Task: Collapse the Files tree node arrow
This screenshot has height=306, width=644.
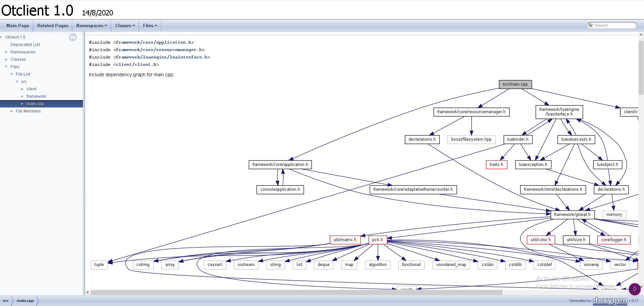Action: tap(6, 67)
